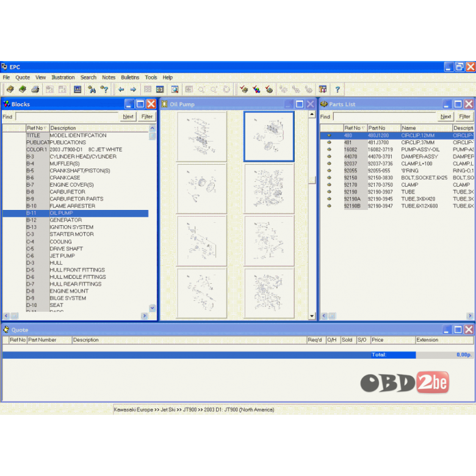Click the greyed rotate illustration icon
Viewport: 476px width, 476px height.
[226, 89]
